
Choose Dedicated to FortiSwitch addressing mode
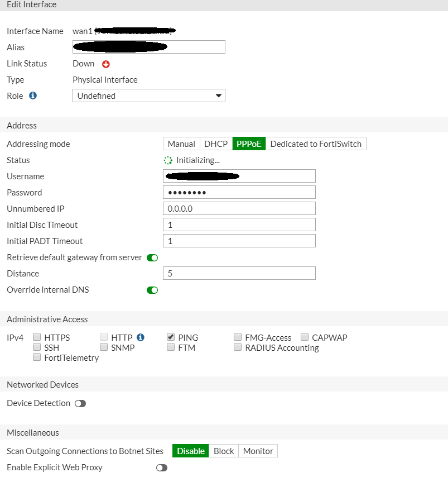coord(316,144)
